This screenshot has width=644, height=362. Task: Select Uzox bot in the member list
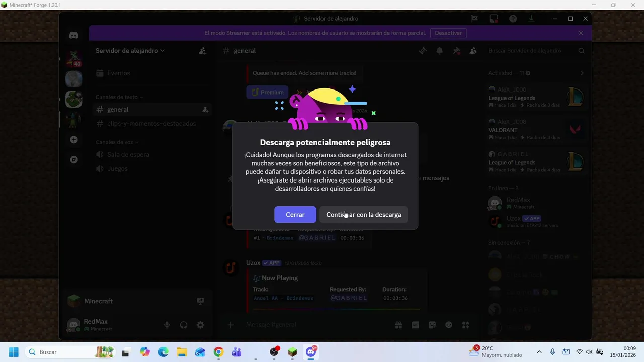pos(536,221)
